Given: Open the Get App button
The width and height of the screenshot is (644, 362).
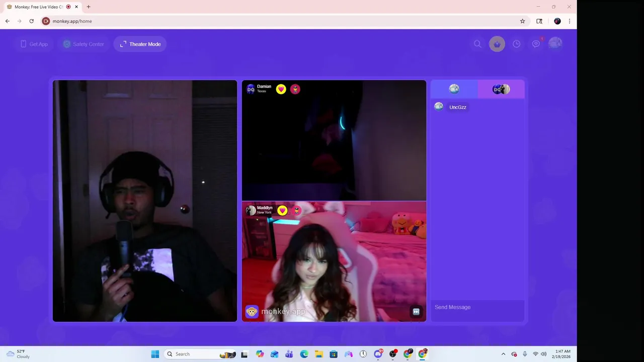Looking at the screenshot, I should (34, 44).
